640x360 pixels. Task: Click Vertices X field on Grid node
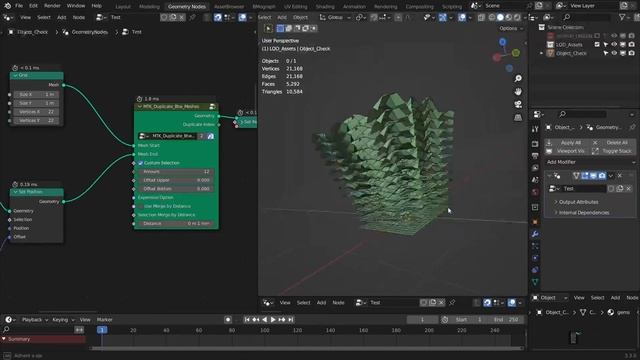tap(36, 111)
